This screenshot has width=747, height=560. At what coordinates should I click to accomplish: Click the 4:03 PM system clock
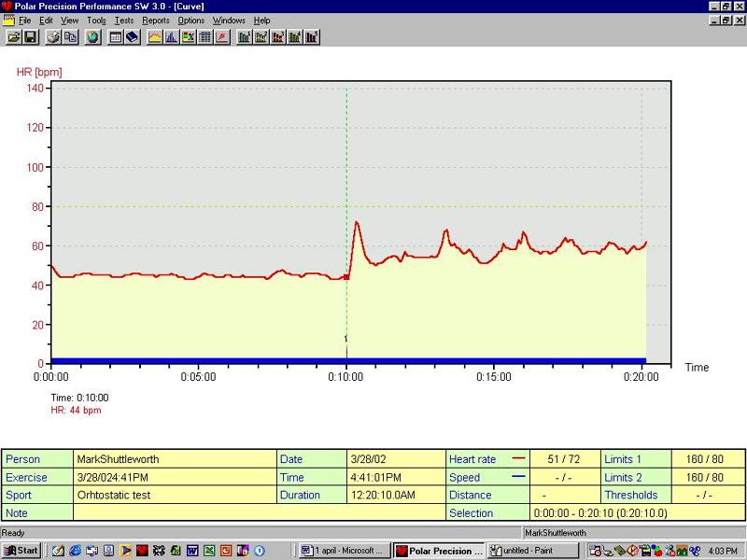tap(722, 551)
